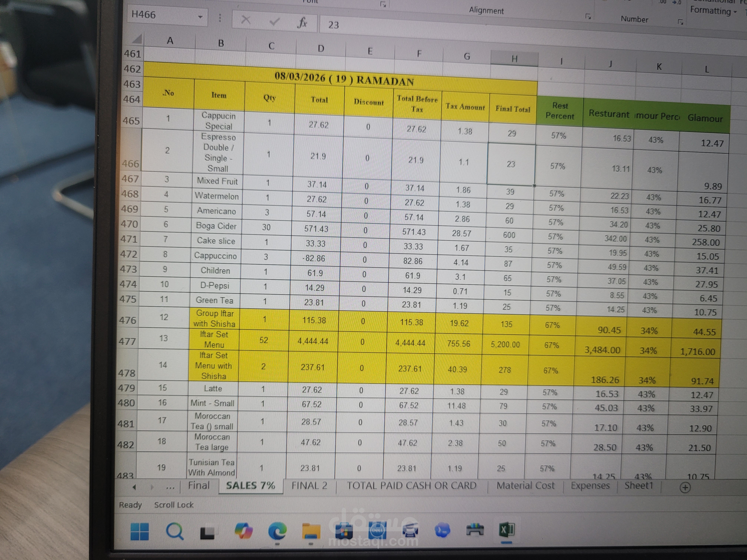Select column header D
This screenshot has height=560, width=747.
point(321,48)
